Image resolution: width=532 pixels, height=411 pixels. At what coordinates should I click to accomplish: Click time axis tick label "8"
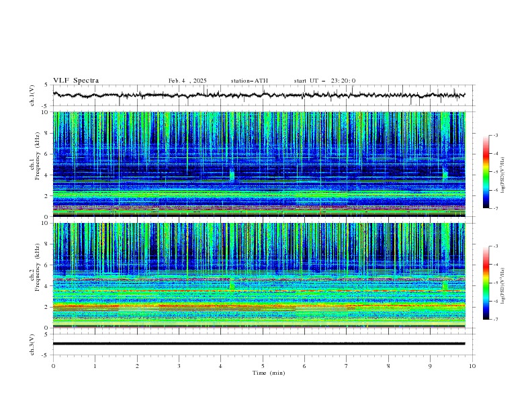point(388,366)
